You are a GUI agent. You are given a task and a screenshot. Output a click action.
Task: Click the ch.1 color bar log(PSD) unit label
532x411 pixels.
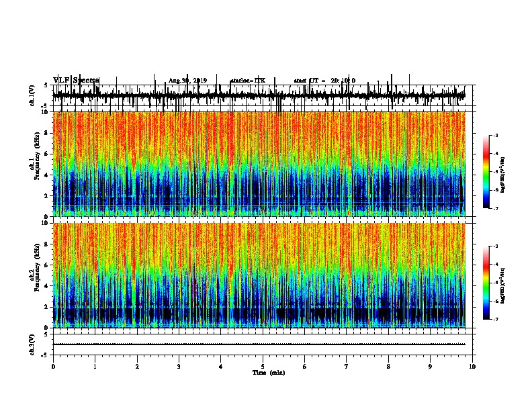pyautogui.click(x=502, y=175)
